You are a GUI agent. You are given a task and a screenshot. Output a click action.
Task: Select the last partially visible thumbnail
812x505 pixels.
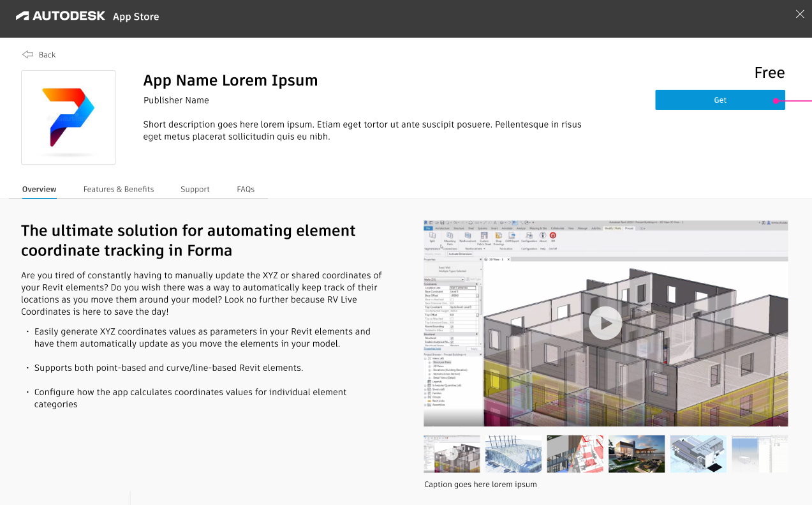[759, 454]
